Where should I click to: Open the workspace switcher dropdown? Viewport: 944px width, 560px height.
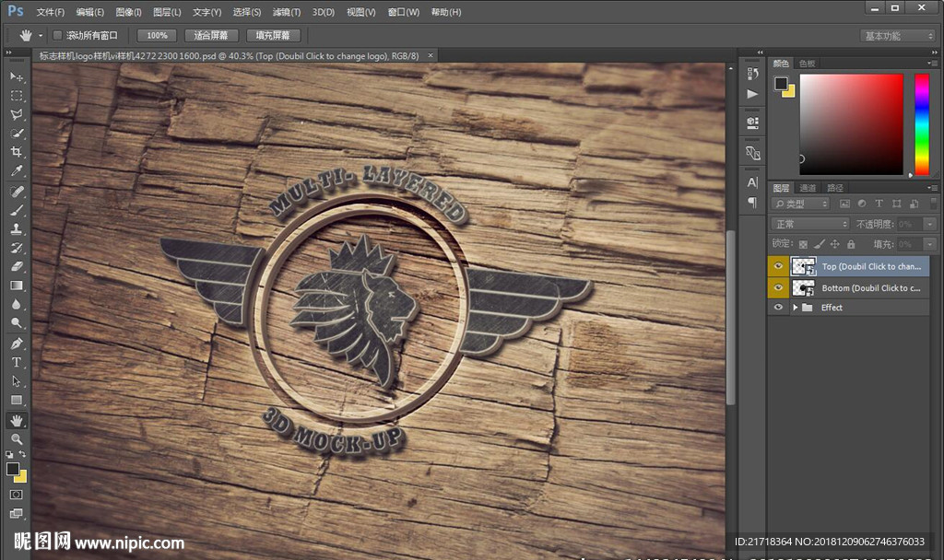pos(898,36)
